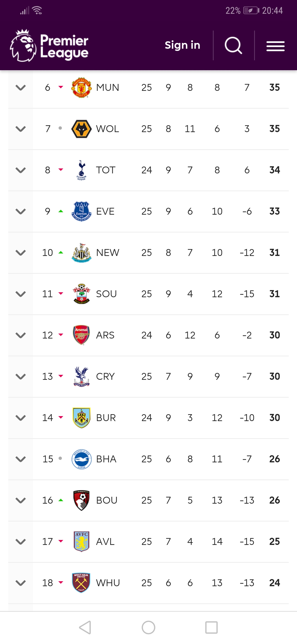Screen dimensions: 297x644
Task: Select the Manchester United crest
Action: click(81, 88)
